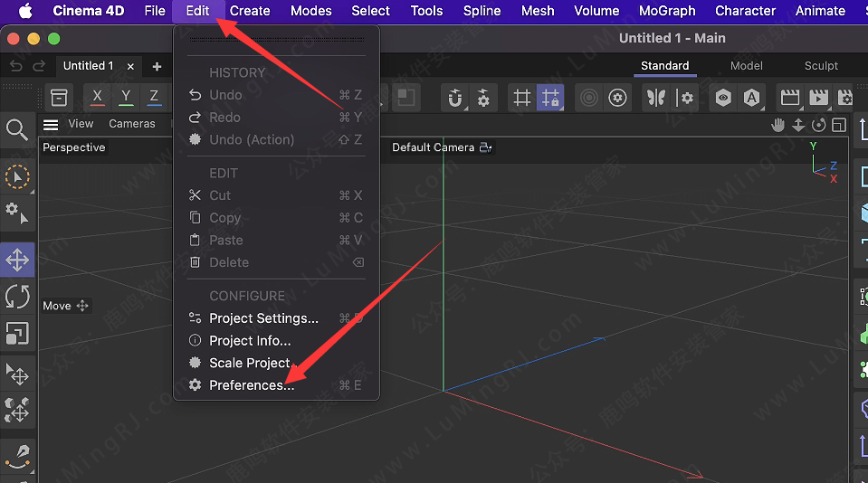Viewport: 868px width, 483px height.
Task: Select Project Info... menu entry
Action: 276,340
